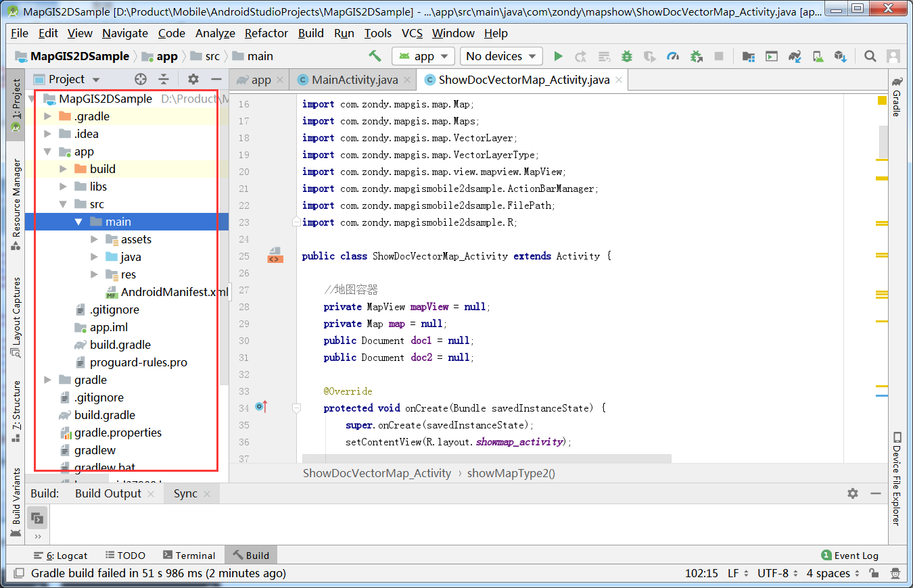Viewport: 913px width, 588px height.
Task: Open the Refactor menu
Action: pos(266,33)
